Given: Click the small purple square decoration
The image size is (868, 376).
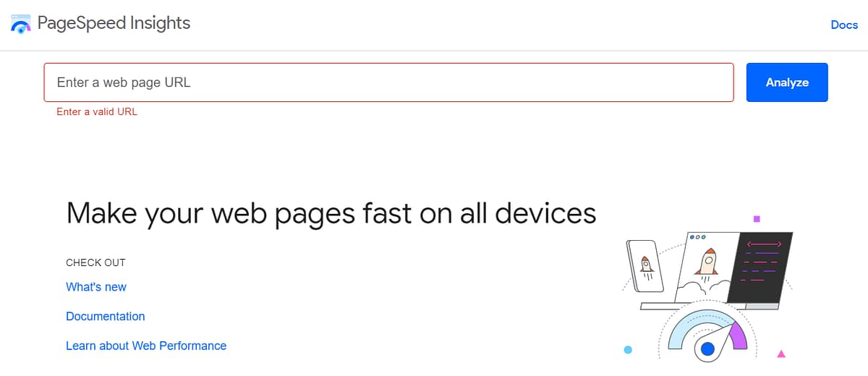Looking at the screenshot, I should [757, 218].
